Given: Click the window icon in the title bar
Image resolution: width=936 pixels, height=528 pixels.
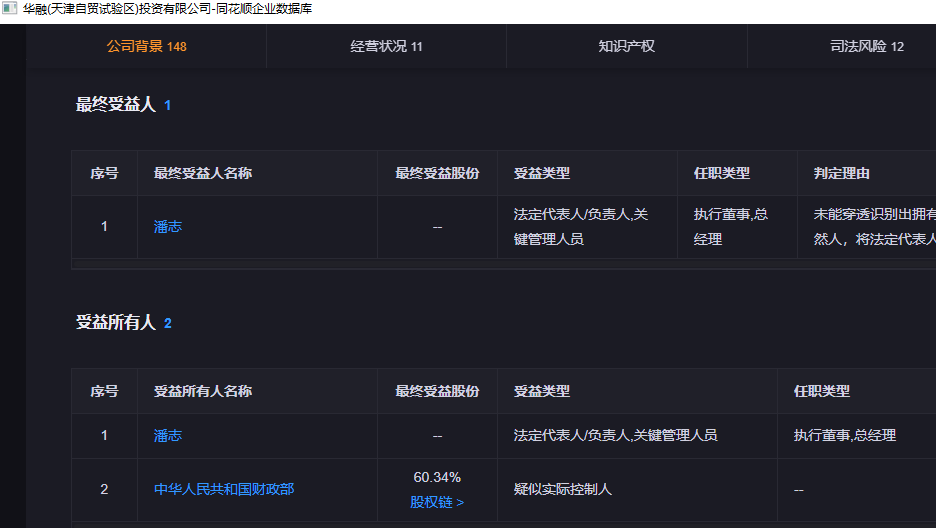Looking at the screenshot, I should click(10, 8).
